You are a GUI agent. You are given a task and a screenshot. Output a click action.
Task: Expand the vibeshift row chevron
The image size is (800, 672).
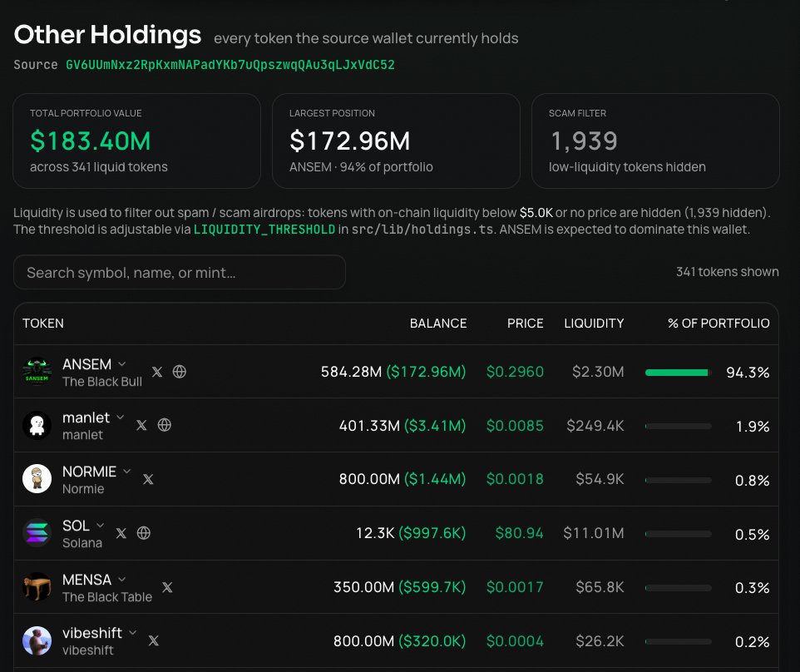tap(133, 633)
